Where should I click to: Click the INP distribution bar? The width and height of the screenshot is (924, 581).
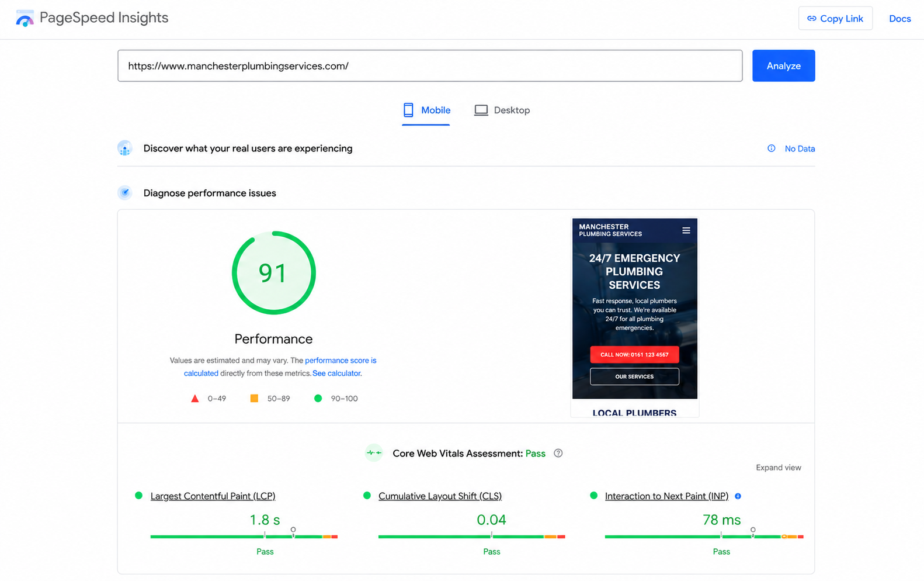704,537
